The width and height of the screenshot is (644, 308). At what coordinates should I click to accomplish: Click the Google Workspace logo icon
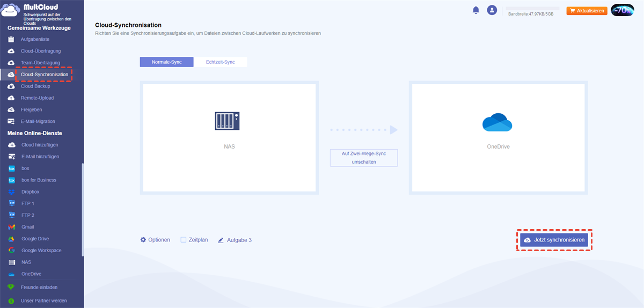pos(11,251)
